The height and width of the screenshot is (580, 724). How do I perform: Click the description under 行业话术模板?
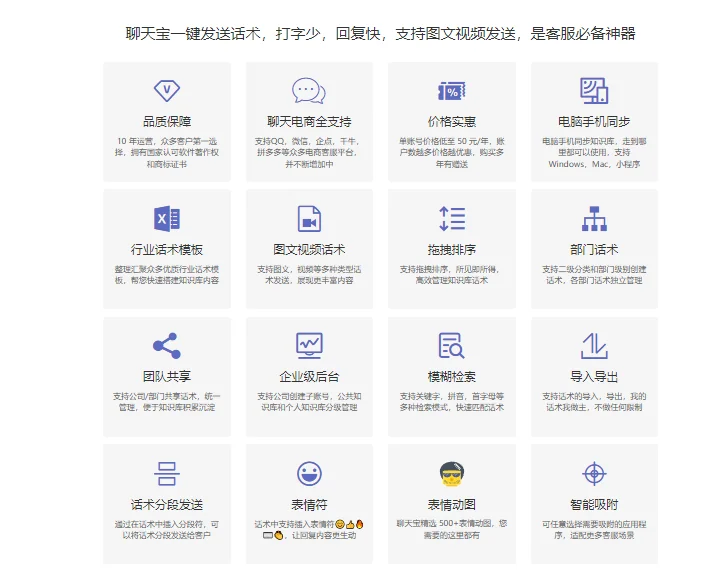pos(167,275)
